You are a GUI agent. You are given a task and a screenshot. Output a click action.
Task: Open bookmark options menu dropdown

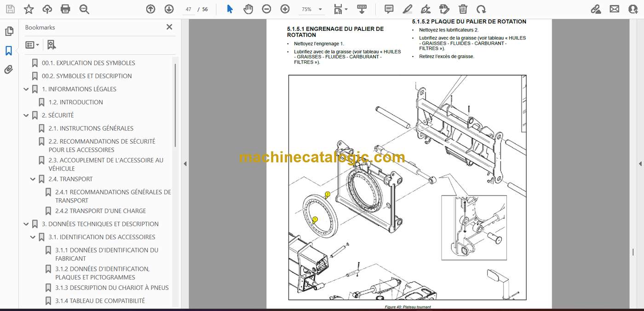click(32, 45)
